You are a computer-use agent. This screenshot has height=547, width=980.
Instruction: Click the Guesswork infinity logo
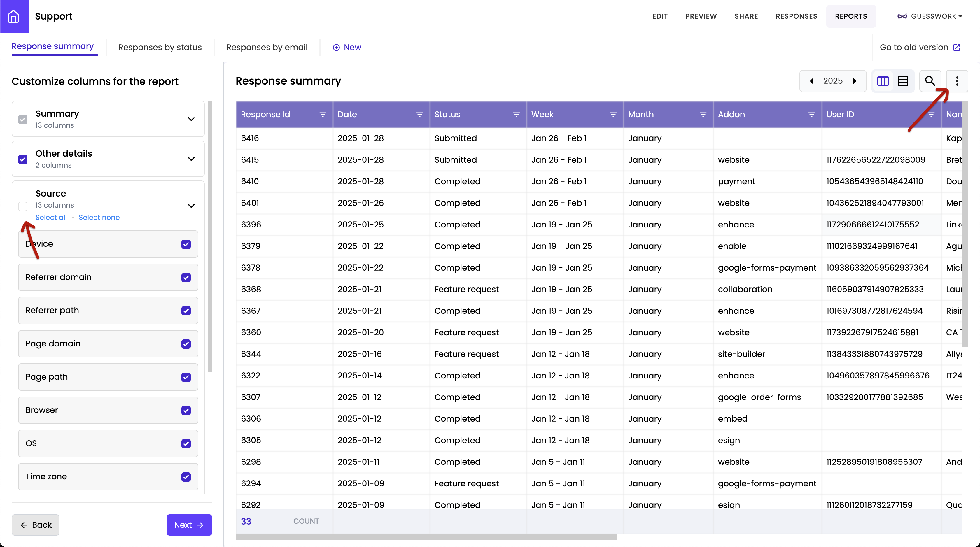(902, 16)
